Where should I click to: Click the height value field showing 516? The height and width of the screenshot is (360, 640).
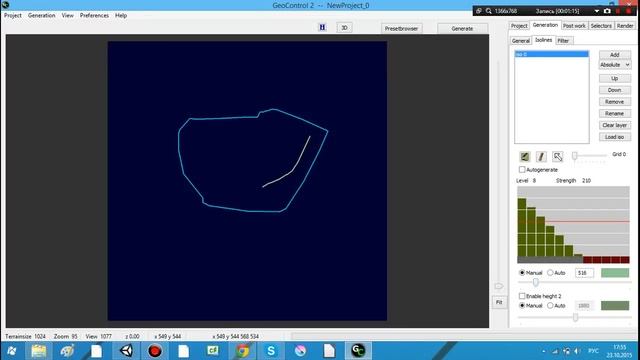pos(584,273)
